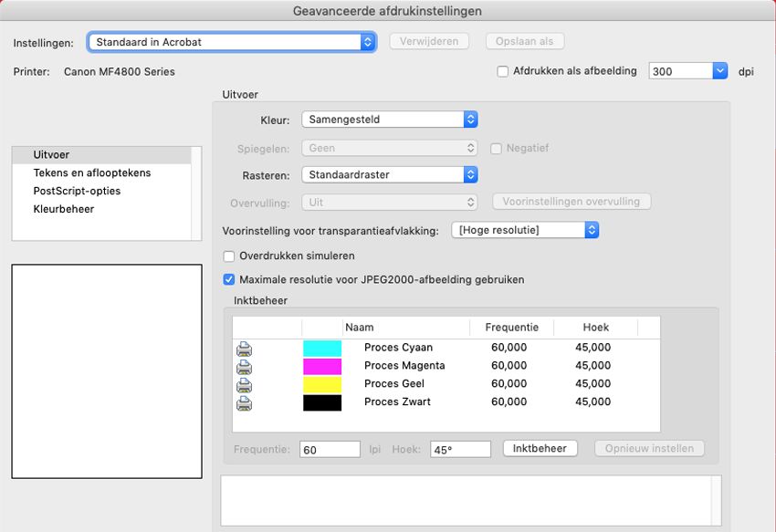Check the Negatief checkbox
Screen dimensions: 776x532
click(496, 149)
